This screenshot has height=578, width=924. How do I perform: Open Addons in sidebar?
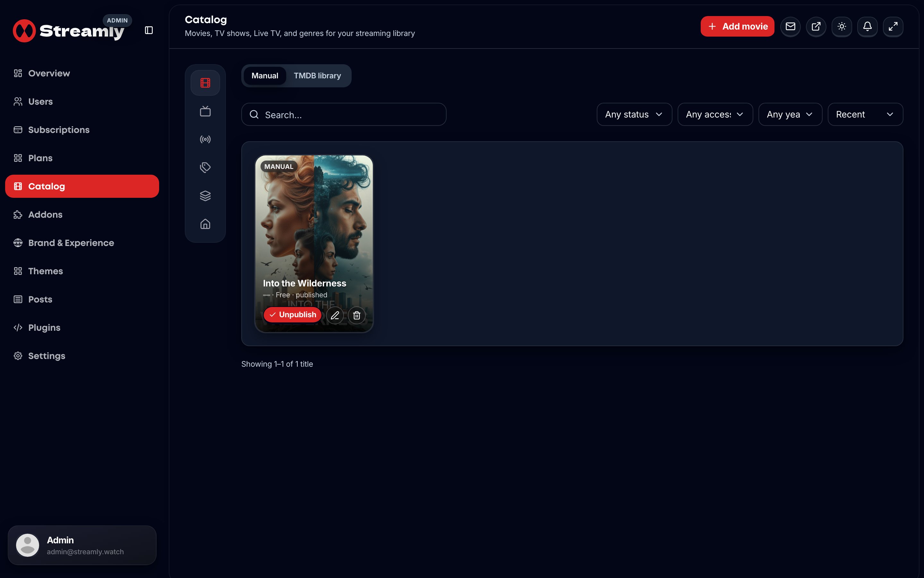coord(82,215)
